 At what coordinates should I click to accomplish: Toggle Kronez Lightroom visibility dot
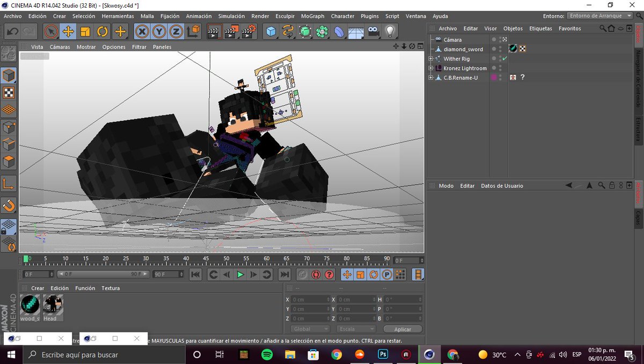[494, 68]
